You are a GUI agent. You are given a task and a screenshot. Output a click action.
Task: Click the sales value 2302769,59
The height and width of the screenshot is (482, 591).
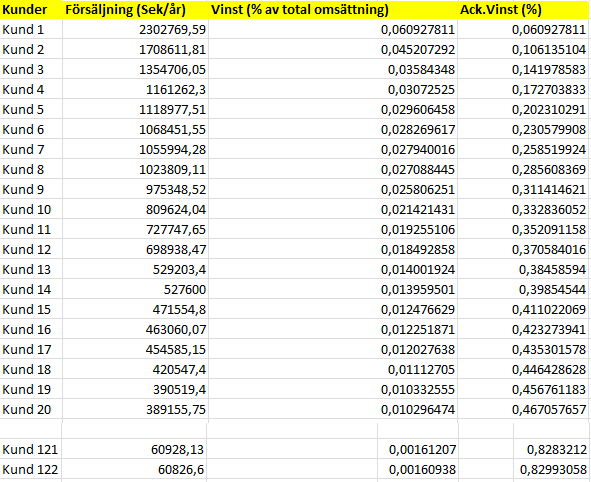tap(135, 29)
